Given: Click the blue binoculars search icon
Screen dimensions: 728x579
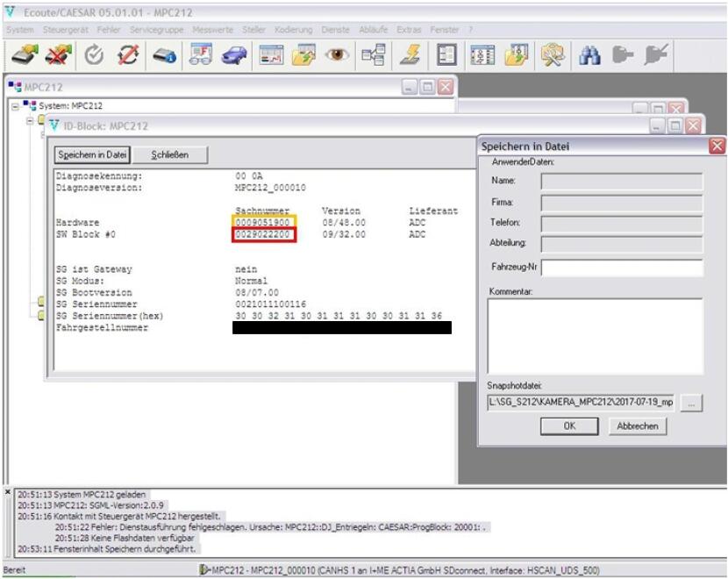Looking at the screenshot, I should tap(589, 55).
